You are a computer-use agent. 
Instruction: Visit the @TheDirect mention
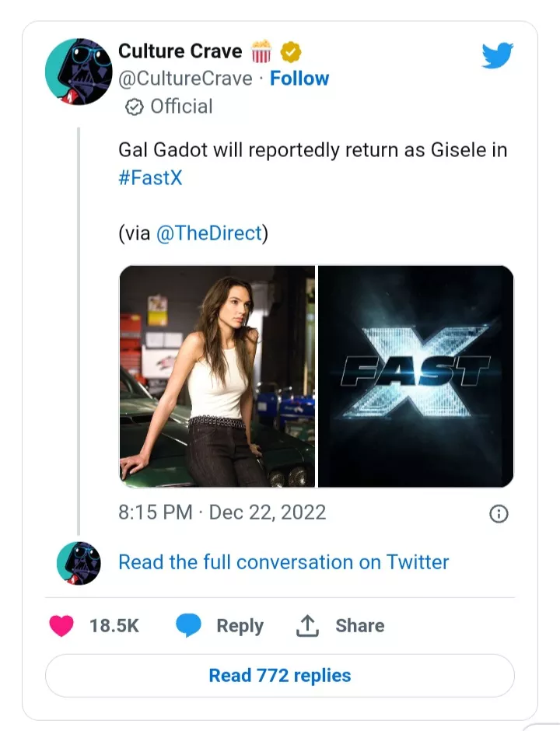tap(208, 234)
